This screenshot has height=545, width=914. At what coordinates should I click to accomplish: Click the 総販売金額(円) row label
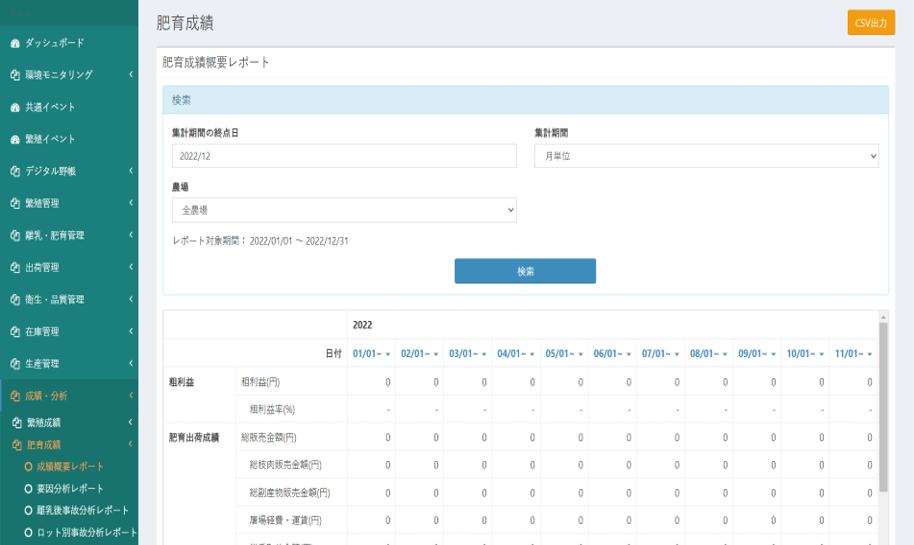pyautogui.click(x=269, y=438)
